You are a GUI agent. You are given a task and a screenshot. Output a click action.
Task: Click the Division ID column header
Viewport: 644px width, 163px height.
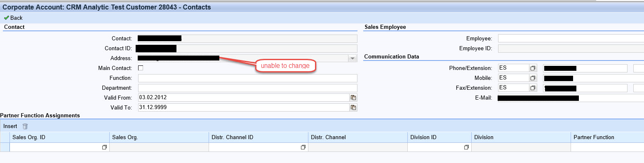[439, 137]
